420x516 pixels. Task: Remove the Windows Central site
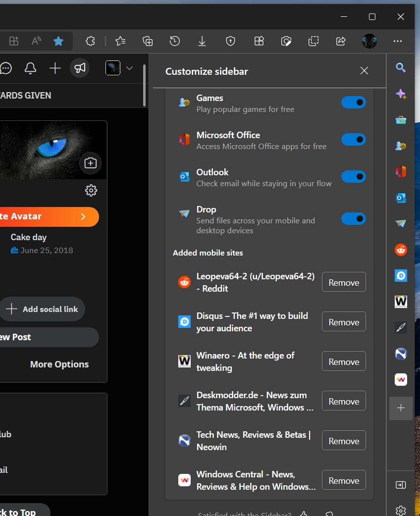(344, 480)
